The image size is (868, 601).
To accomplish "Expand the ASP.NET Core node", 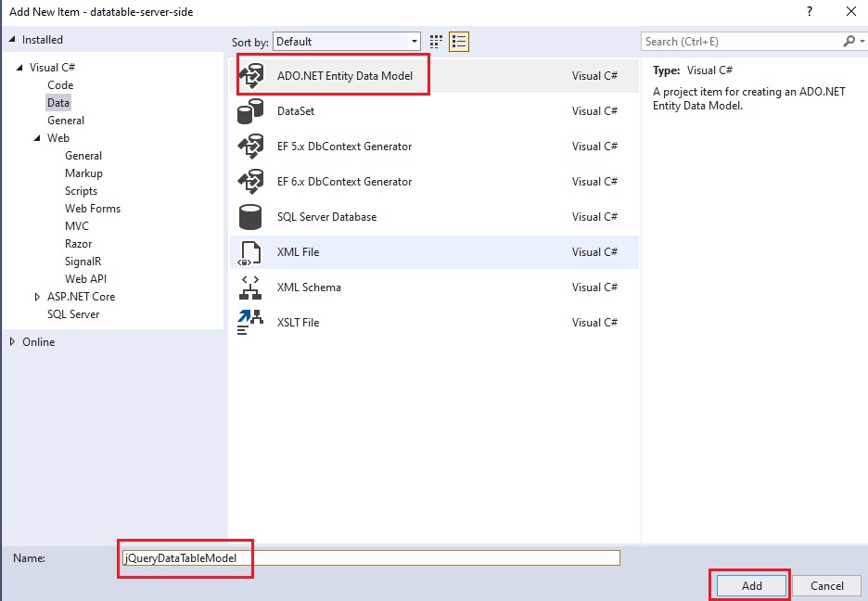I will [x=37, y=297].
